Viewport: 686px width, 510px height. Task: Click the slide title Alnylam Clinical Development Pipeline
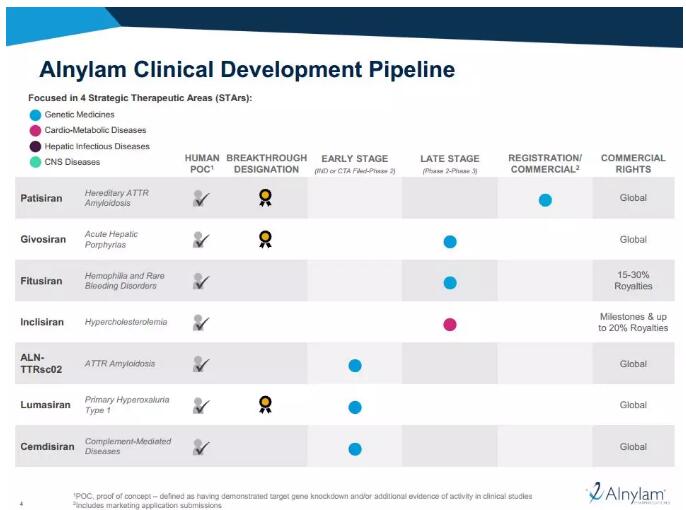[246, 70]
